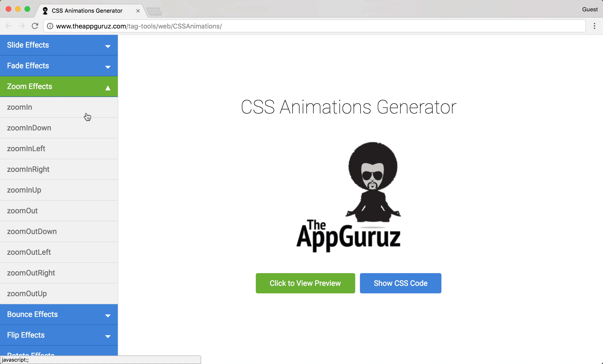This screenshot has width=603, height=364.
Task: Click the browser reload icon
Action: [35, 26]
